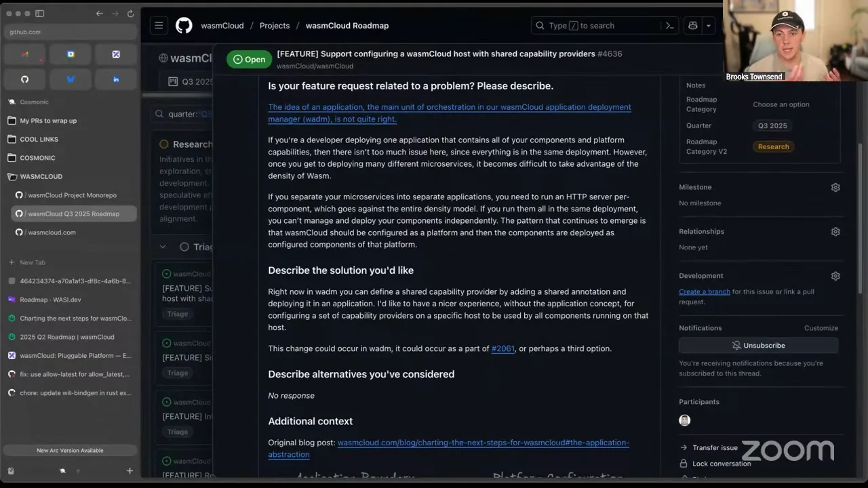This screenshot has width=868, height=488.
Task: Switch to 2025 Q2 Roadmap | wasmCloud tab
Action: tap(71, 337)
